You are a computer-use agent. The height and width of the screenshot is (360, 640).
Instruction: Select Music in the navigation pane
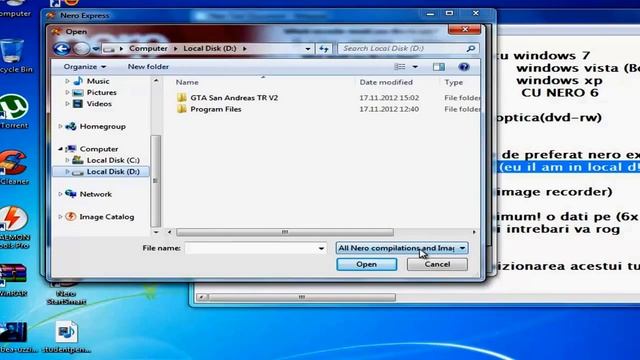(x=98, y=81)
